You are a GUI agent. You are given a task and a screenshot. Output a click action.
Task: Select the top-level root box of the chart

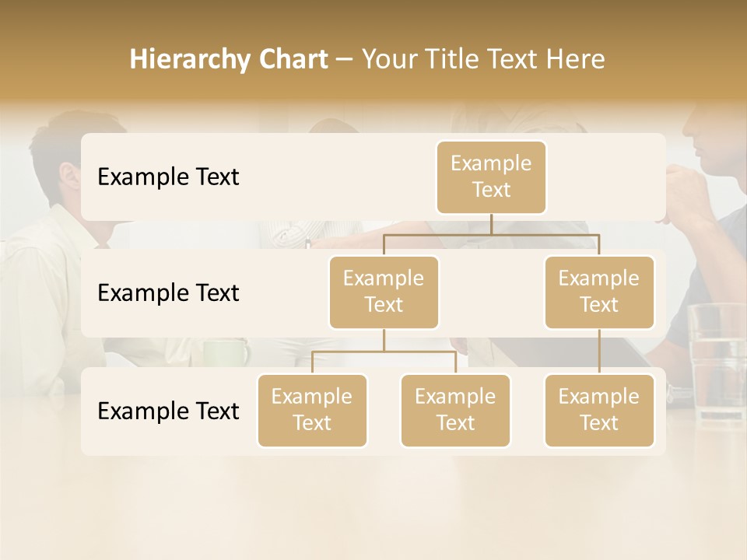491,177
